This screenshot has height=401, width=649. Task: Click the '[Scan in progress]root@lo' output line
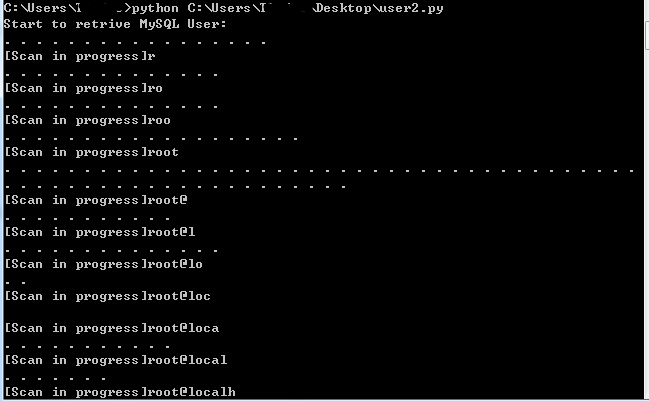(103, 264)
